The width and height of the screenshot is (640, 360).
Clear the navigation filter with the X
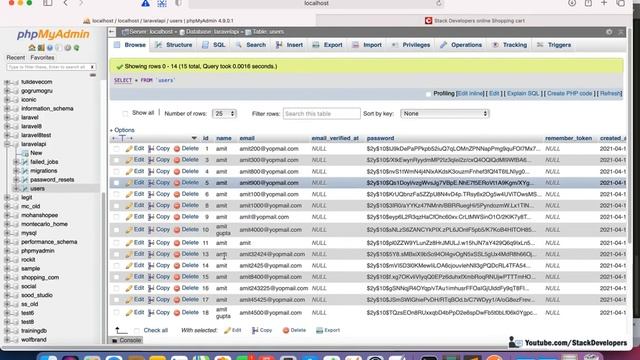pos(93,67)
